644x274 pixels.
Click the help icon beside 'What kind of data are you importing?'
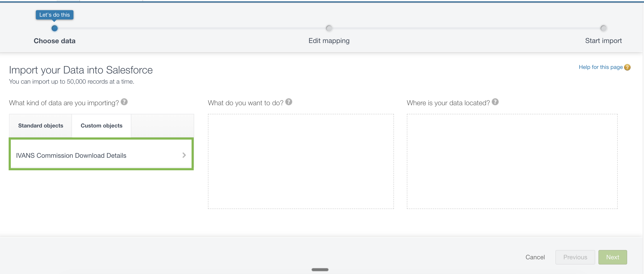124,102
